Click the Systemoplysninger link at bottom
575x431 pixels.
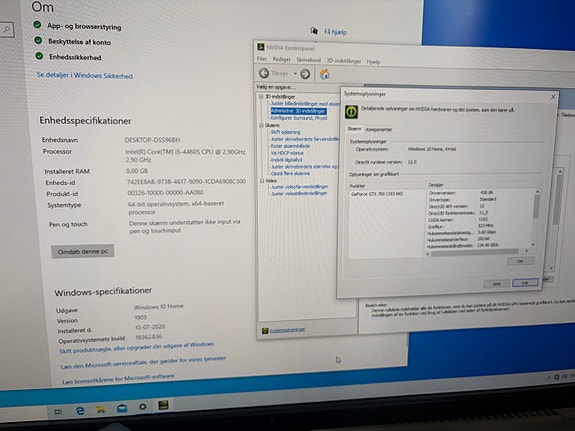[x=288, y=330]
